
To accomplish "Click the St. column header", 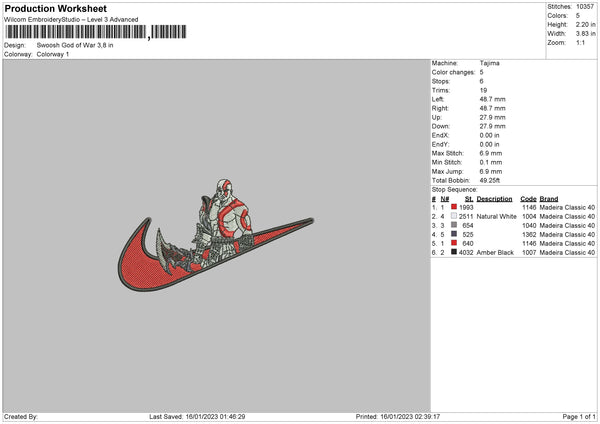I will 469,199.
